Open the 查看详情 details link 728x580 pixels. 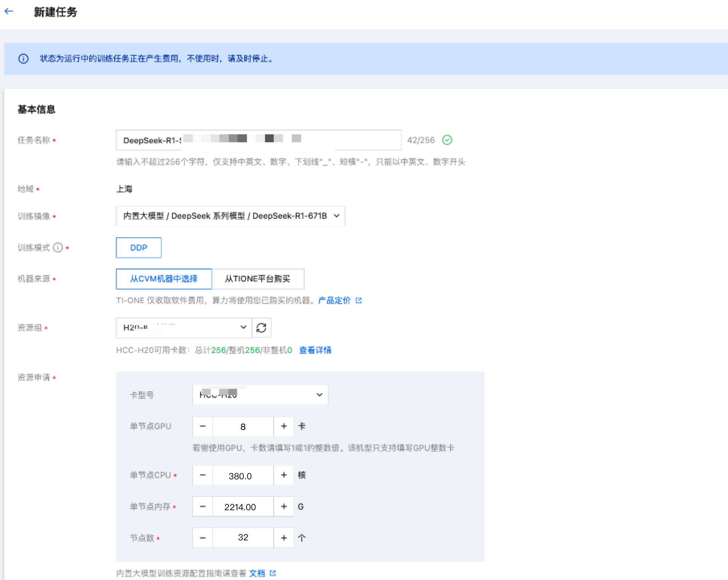(x=315, y=350)
